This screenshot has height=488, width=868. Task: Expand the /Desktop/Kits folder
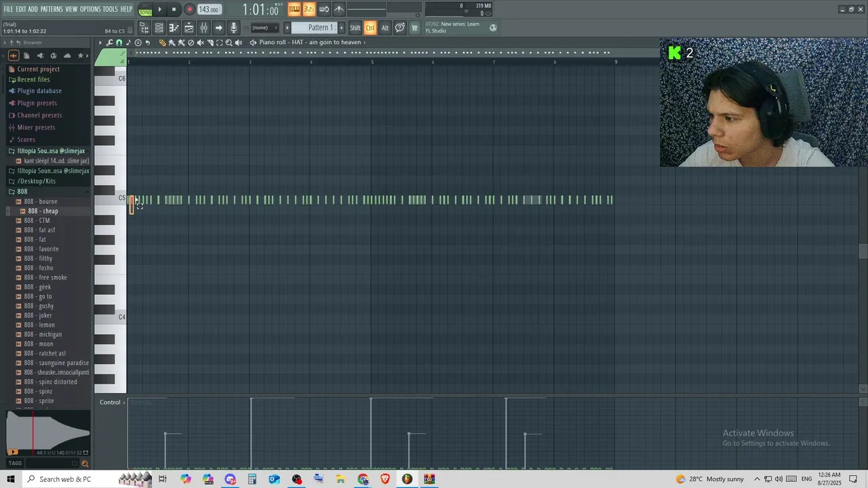click(x=37, y=181)
